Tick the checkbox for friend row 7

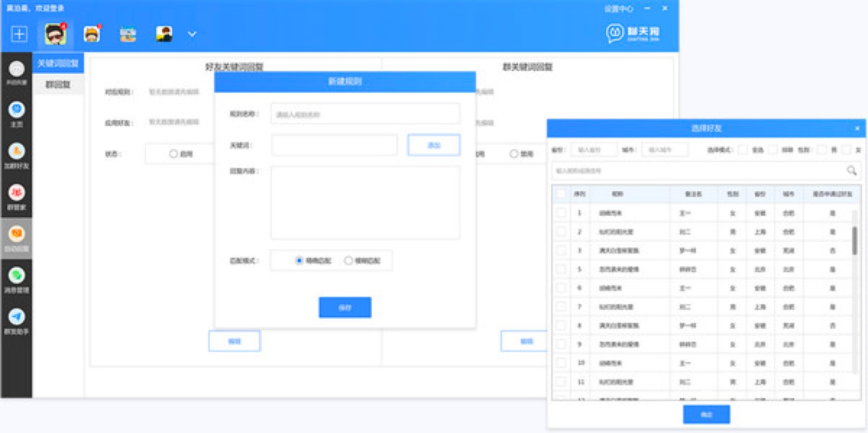pyautogui.click(x=561, y=306)
